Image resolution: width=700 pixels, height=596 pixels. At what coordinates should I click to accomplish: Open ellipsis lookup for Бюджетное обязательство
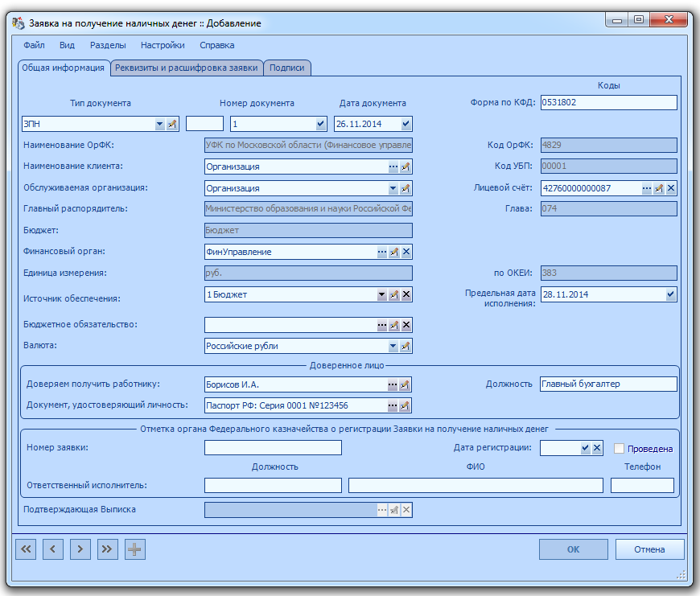382,325
